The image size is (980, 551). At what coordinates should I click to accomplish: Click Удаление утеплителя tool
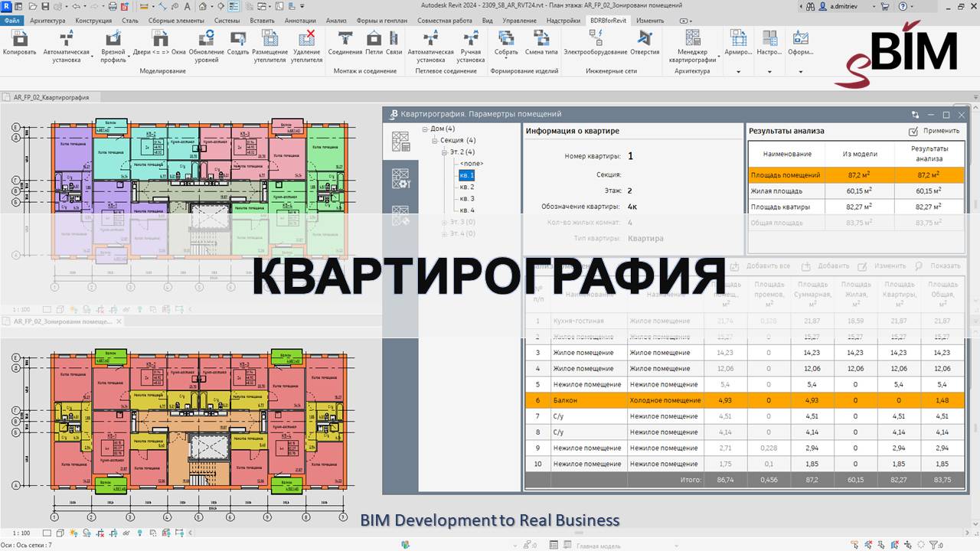[x=307, y=47]
